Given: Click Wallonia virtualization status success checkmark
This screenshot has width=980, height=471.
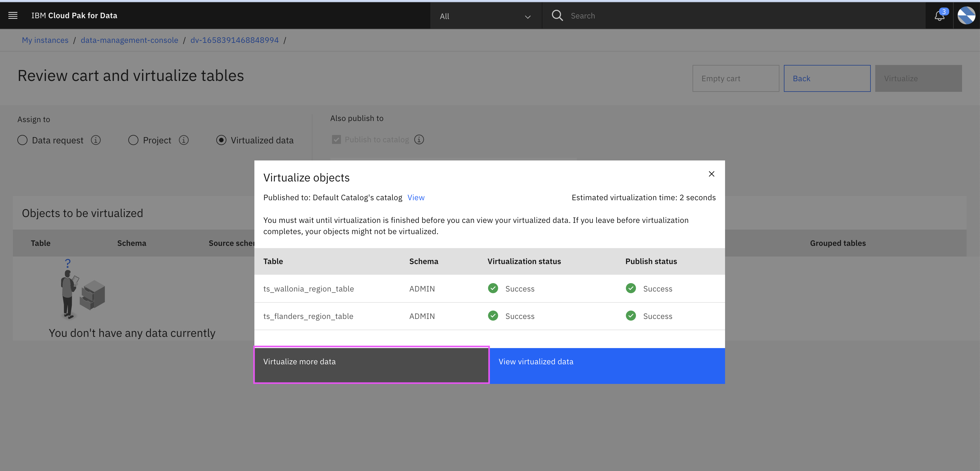Looking at the screenshot, I should tap(493, 288).
